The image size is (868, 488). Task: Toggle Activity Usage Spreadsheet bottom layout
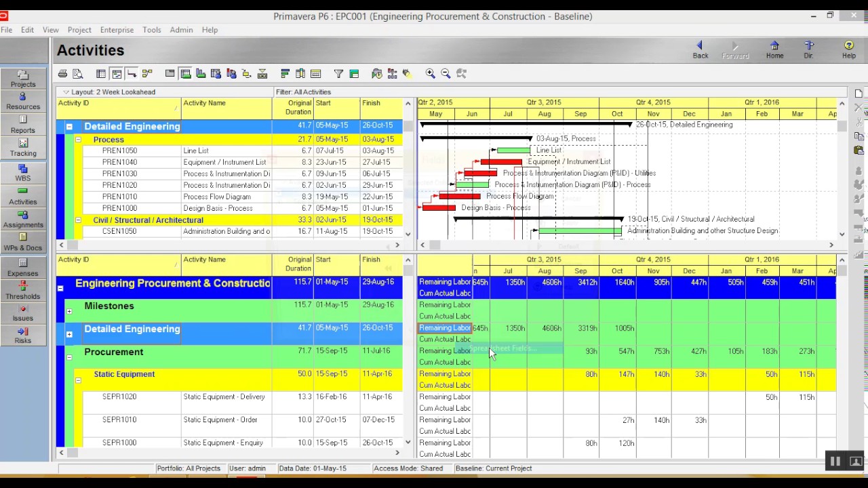186,73
